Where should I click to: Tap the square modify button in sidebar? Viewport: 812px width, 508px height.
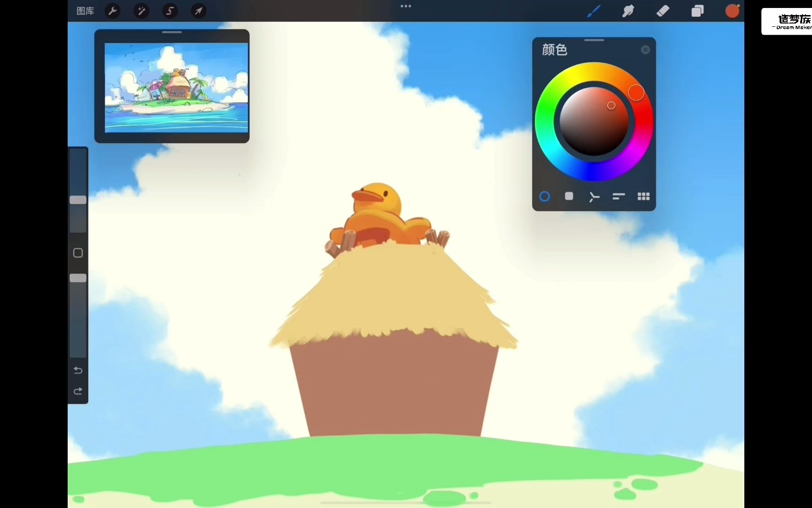[78, 253]
